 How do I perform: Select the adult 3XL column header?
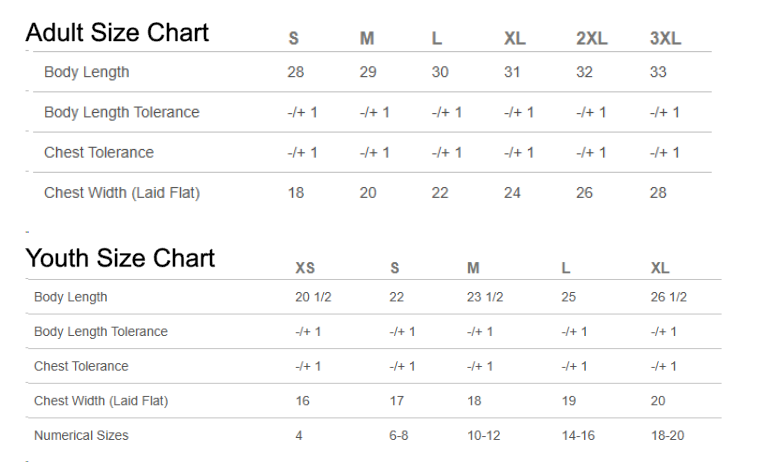point(665,38)
